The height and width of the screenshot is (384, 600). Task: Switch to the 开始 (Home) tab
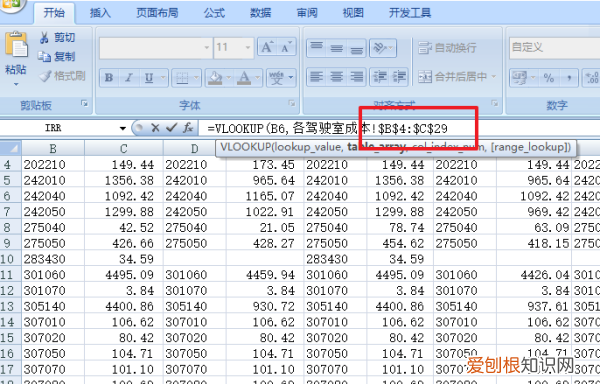(54, 13)
